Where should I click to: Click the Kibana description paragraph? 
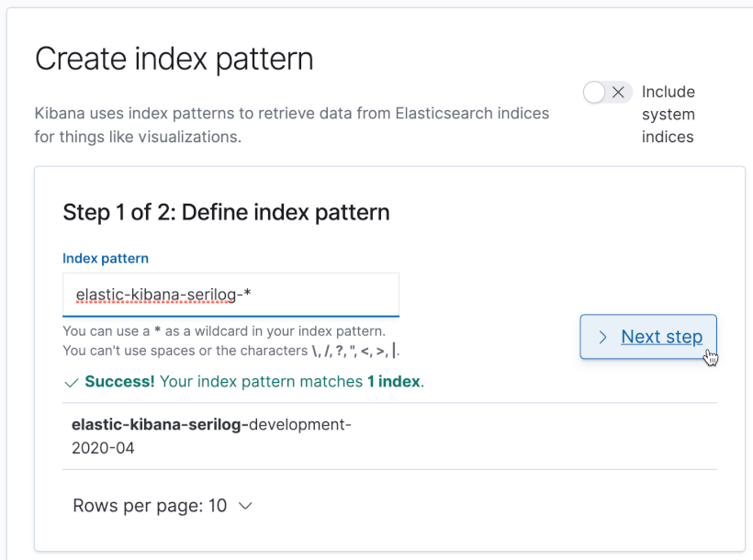291,125
